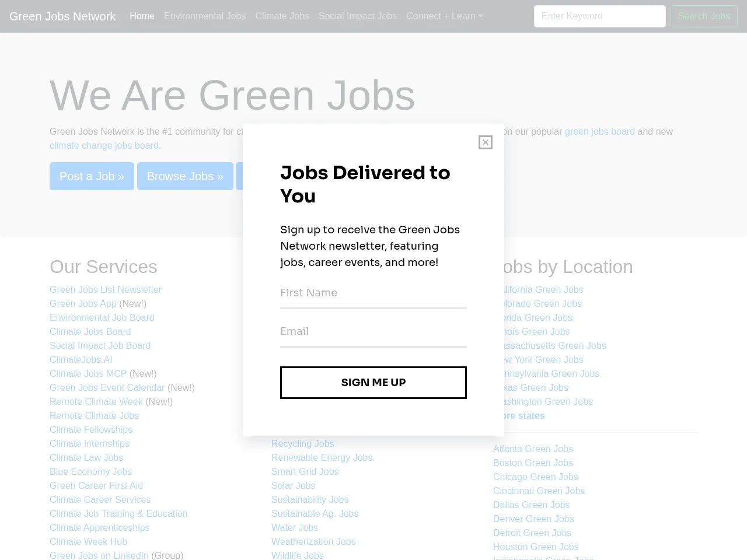Open Climate Law Jobs link
The image size is (747, 560).
pos(86,457)
